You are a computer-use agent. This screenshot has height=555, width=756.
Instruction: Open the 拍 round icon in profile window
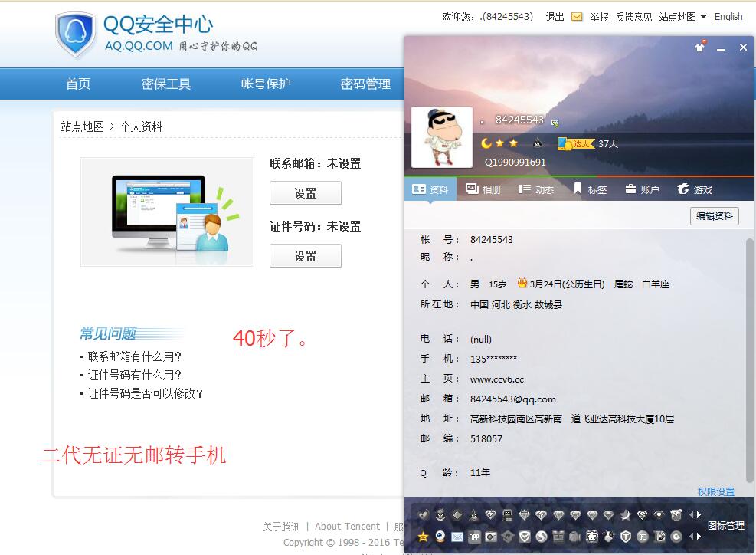643,536
